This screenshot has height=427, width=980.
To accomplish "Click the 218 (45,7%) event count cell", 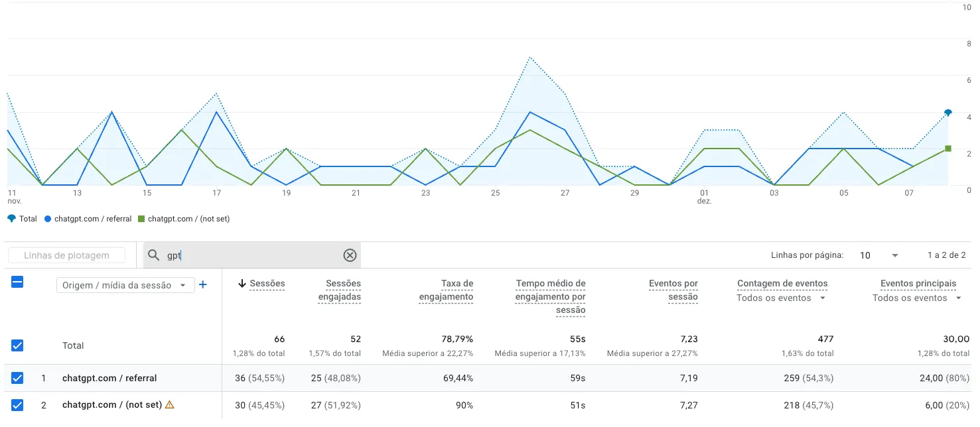I will (808, 405).
